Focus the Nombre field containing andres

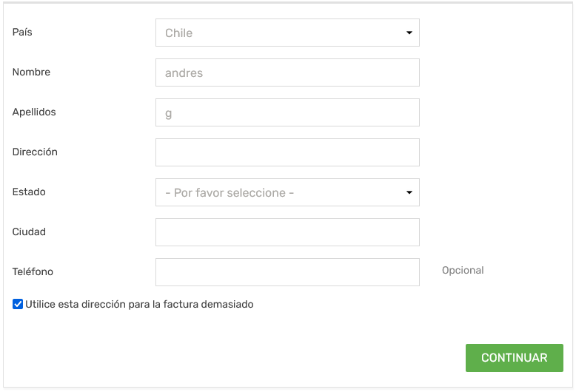[287, 72]
